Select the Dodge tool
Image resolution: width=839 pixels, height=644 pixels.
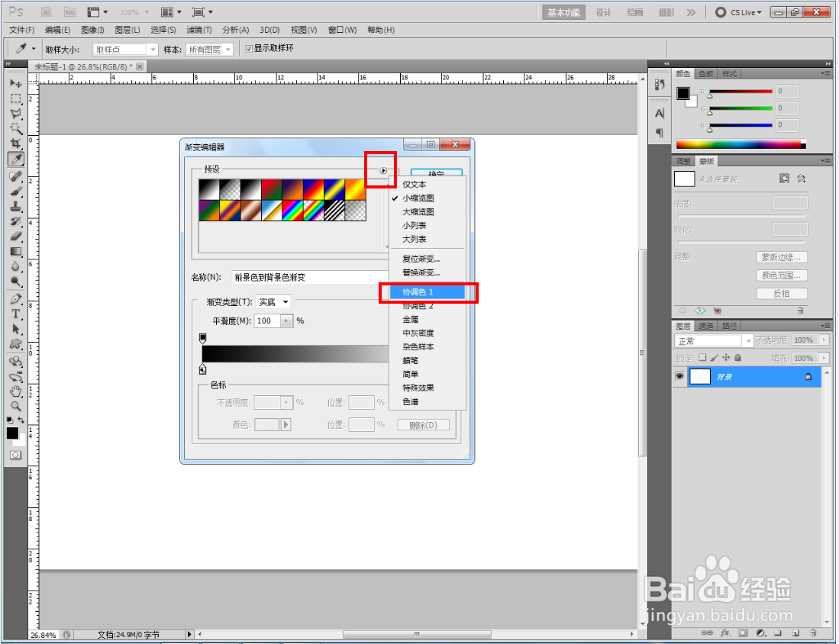(x=15, y=282)
